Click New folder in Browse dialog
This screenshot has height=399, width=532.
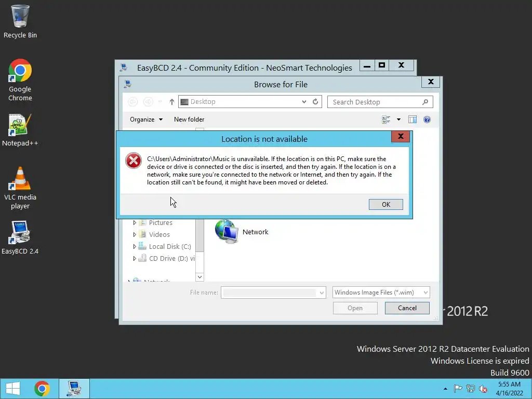189,119
